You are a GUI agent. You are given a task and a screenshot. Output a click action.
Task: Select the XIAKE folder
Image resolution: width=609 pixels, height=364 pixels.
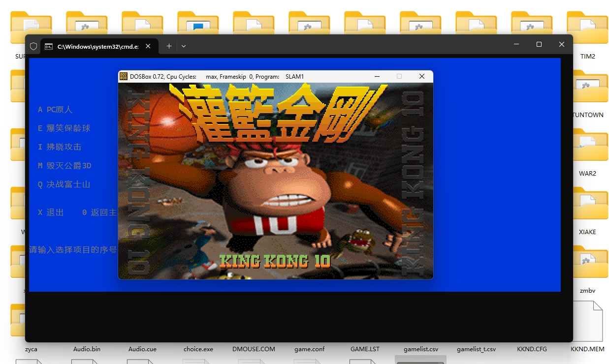coord(587,206)
